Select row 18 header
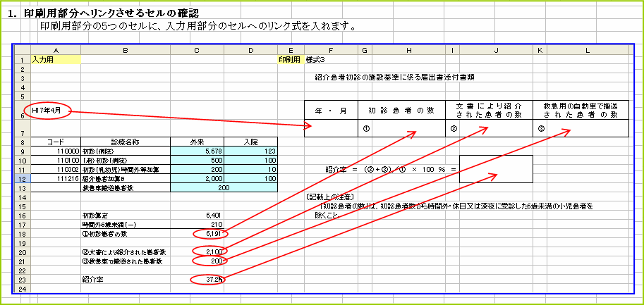This screenshot has height=305, width=644. (22, 234)
